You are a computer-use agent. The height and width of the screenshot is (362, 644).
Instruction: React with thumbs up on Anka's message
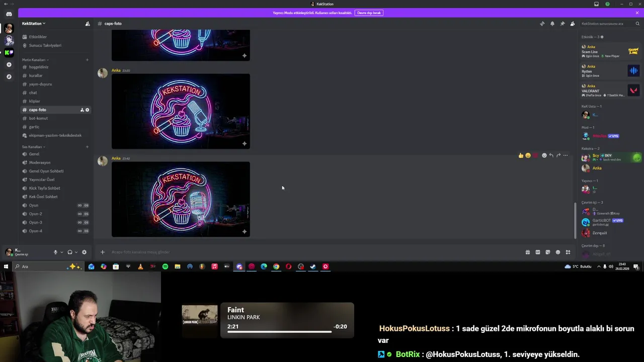click(x=521, y=155)
